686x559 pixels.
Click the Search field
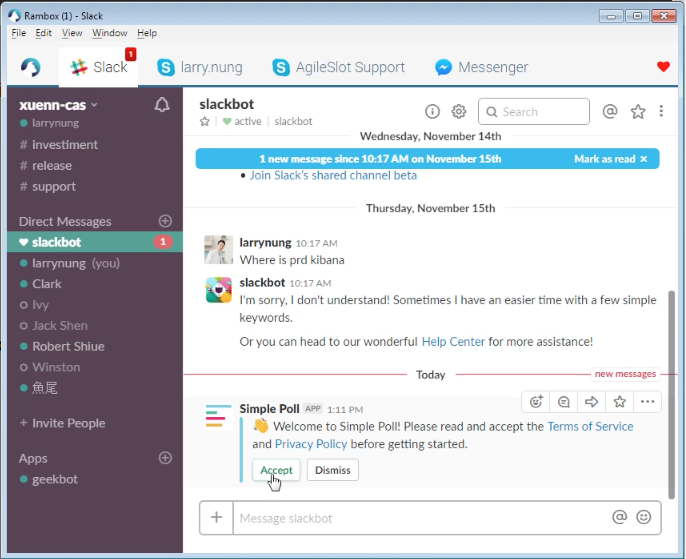tap(534, 112)
